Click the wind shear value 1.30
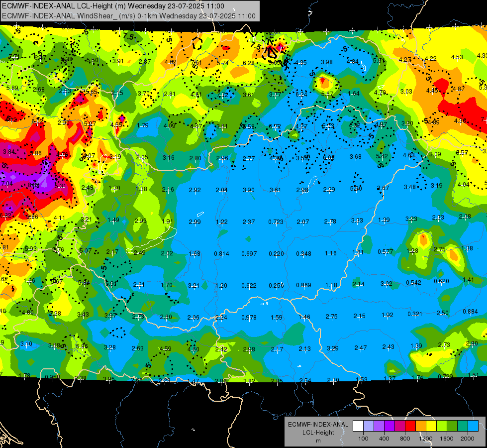Screen dimensions: 487x448 pyautogui.click(x=114, y=188)
